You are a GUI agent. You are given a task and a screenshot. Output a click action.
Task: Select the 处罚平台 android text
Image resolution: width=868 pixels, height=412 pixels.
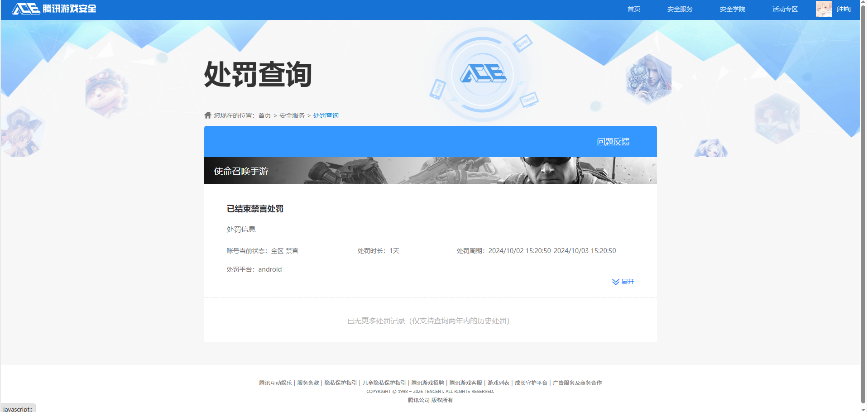(x=254, y=269)
